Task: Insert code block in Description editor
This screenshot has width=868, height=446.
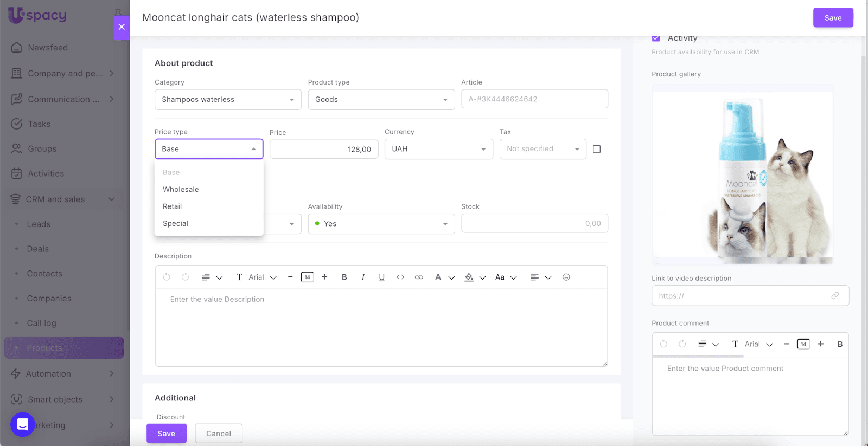Action: click(x=400, y=277)
